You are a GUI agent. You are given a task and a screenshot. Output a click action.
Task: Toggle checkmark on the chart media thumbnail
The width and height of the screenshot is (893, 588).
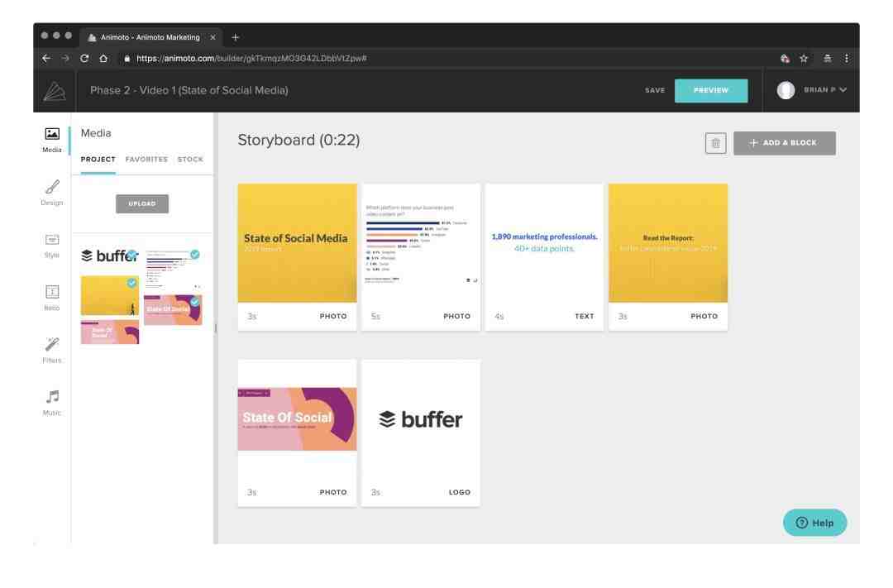[195, 254]
